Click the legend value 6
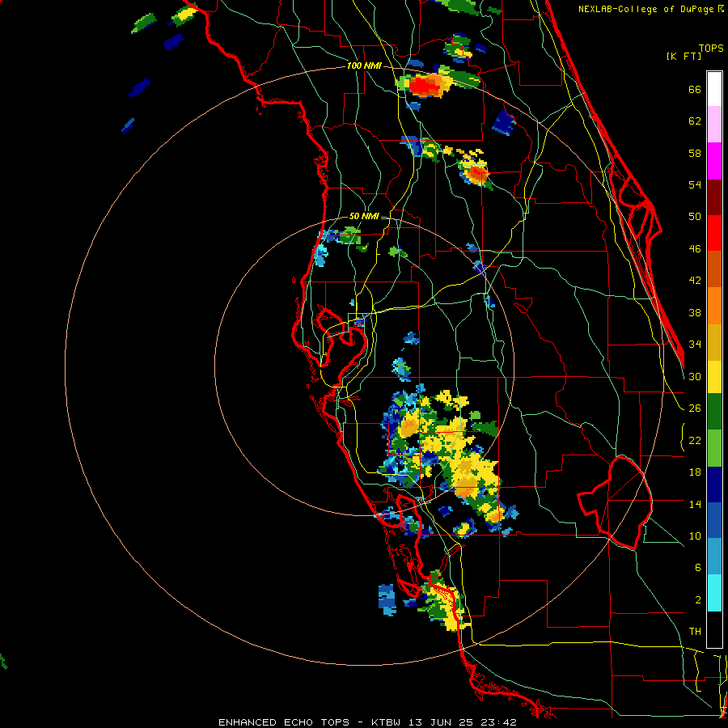 (697, 567)
